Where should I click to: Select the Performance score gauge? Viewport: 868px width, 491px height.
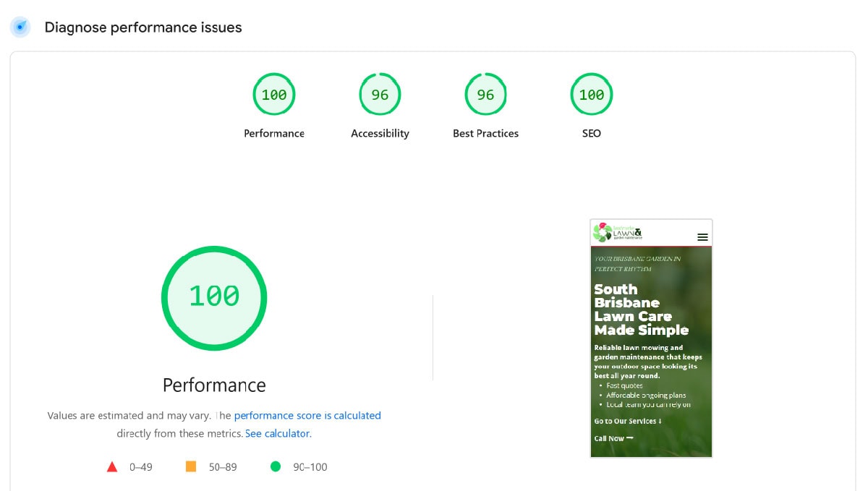pos(273,94)
